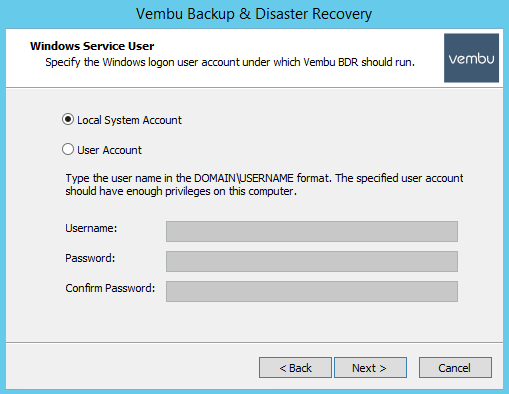Viewport: 509px width, 394px height.
Task: Click the 'Username:' field label
Action: (91, 228)
